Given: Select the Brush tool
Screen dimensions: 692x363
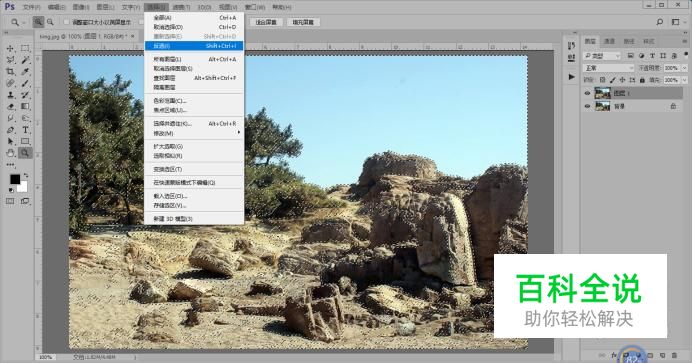Looking at the screenshot, I should coord(25,83).
